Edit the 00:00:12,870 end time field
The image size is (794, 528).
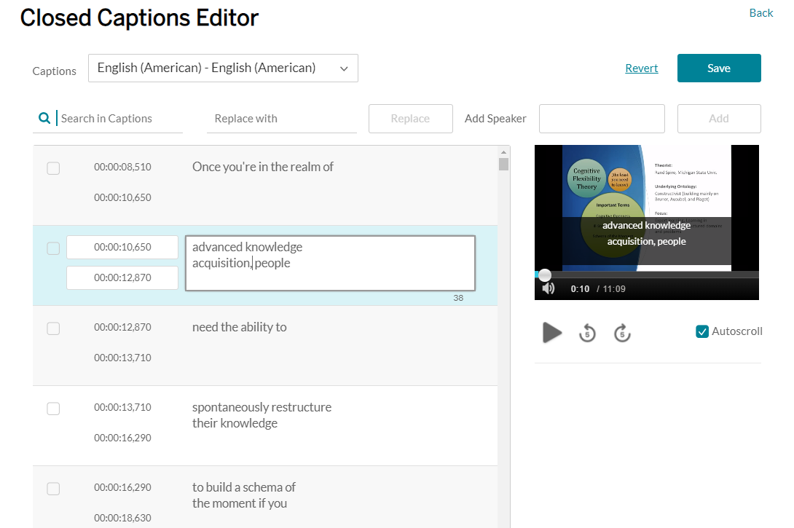122,277
